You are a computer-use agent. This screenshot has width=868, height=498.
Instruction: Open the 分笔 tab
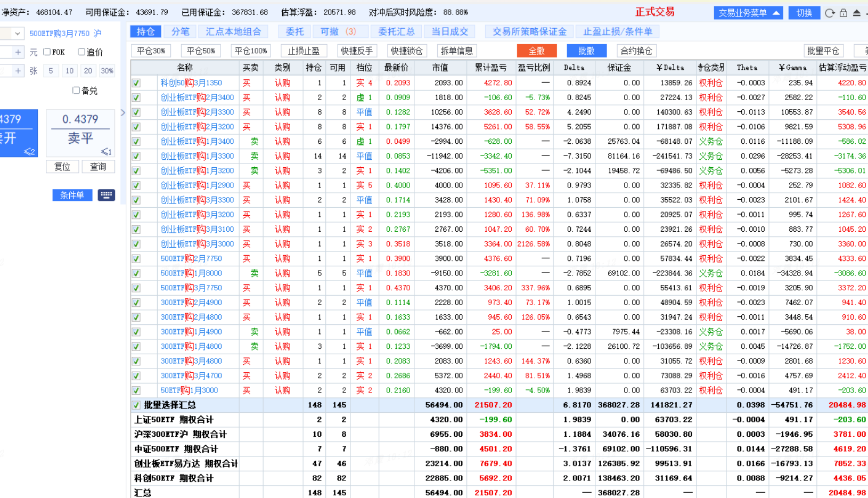(x=180, y=31)
